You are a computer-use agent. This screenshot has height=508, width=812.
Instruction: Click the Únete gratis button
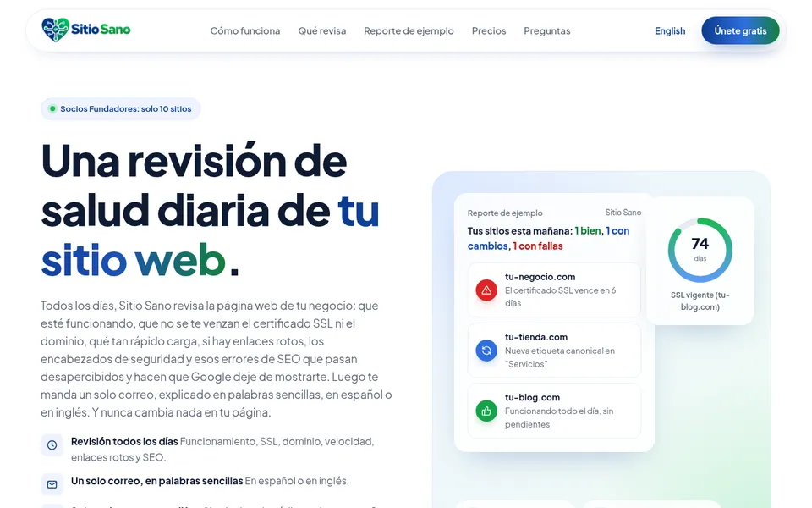740,30
